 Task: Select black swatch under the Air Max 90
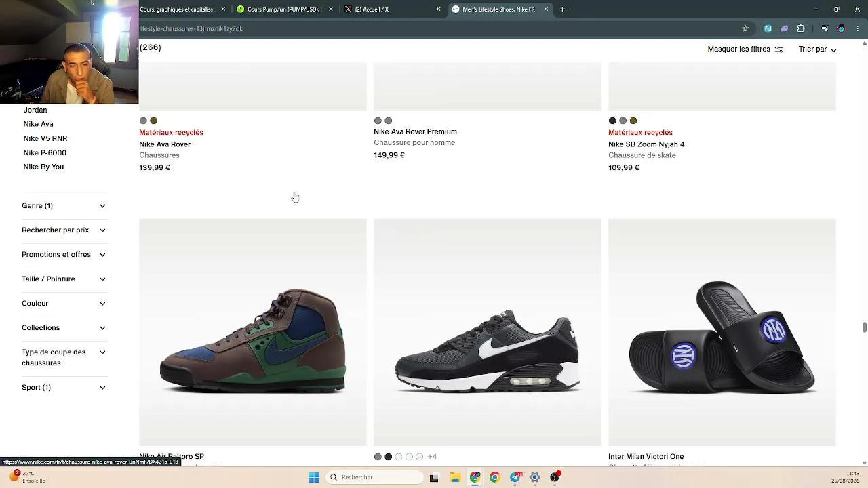tap(389, 457)
